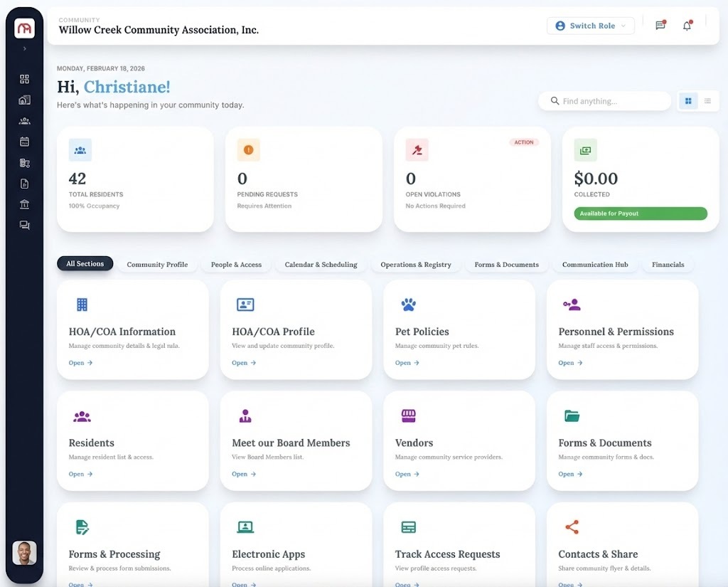Switch to list view layout

pyautogui.click(x=707, y=101)
